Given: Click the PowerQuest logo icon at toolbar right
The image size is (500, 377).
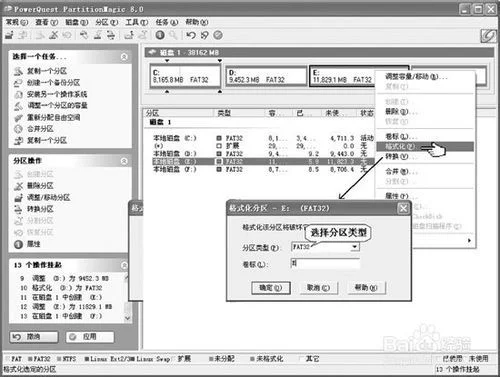Looking at the screenshot, I should [488, 36].
